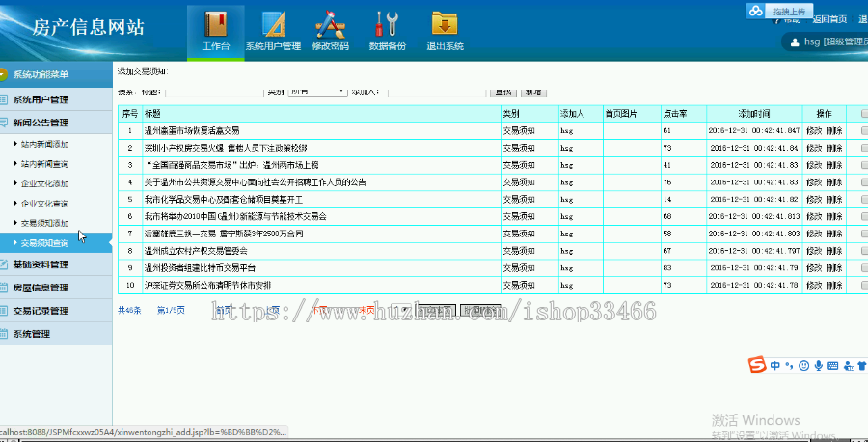The width and height of the screenshot is (868, 442).
Task: Click 修改 for row 1 温州畲蛋市场
Action: tap(814, 130)
